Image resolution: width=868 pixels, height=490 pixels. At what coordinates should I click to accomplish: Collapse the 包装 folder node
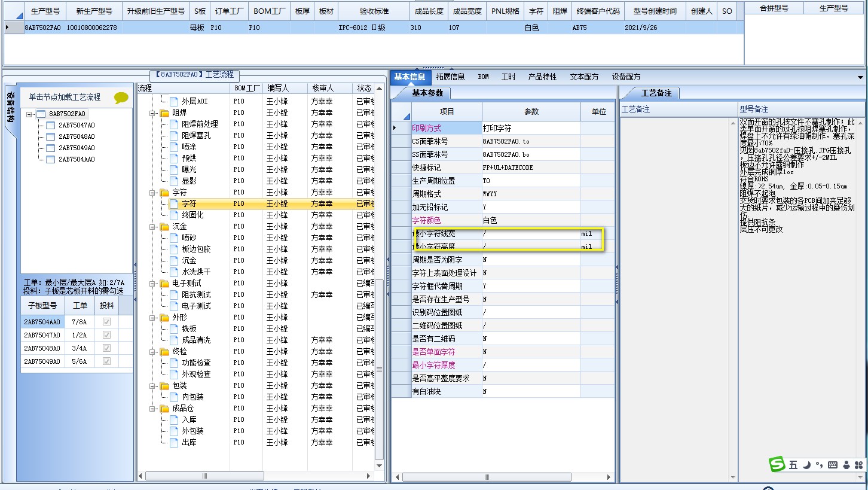(152, 386)
